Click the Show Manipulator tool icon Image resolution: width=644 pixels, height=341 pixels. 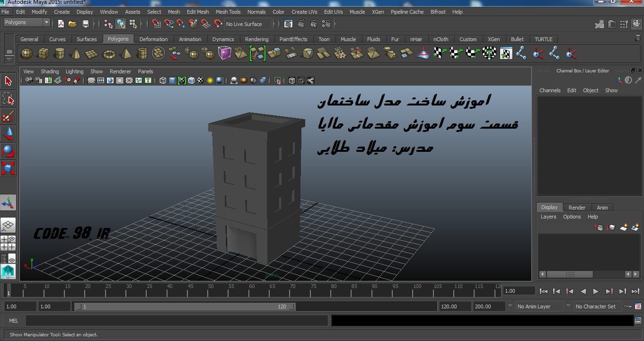[9, 202]
